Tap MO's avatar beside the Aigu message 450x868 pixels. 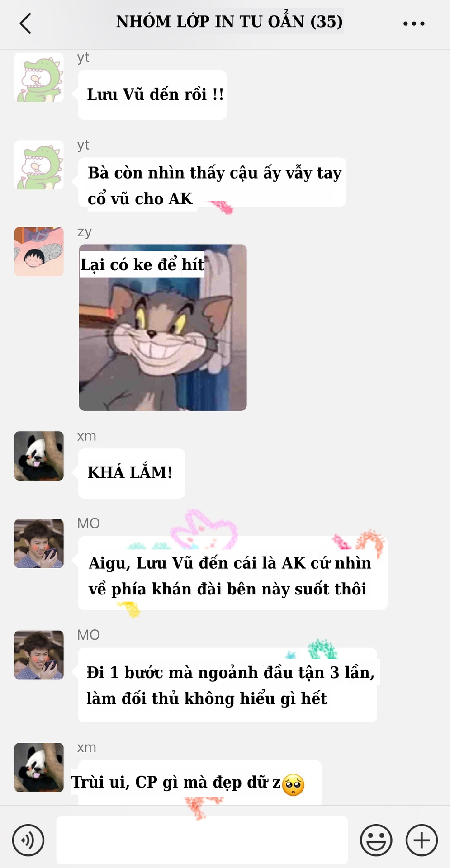pyautogui.click(x=39, y=543)
